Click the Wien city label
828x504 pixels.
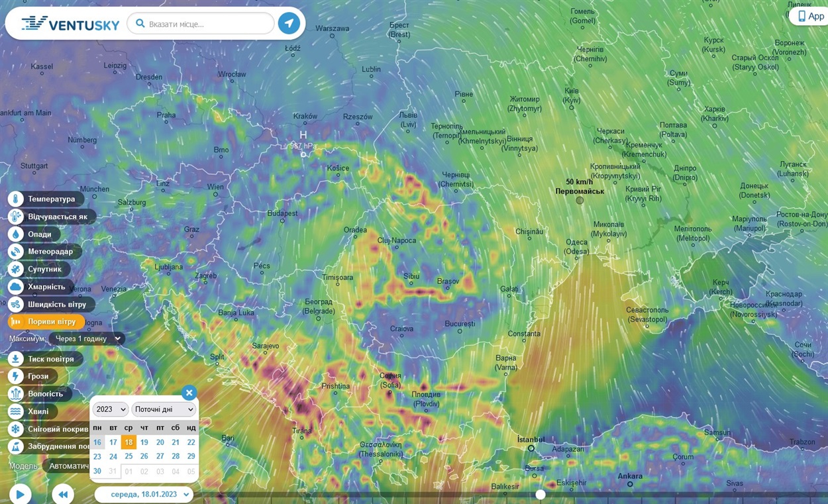point(215,187)
